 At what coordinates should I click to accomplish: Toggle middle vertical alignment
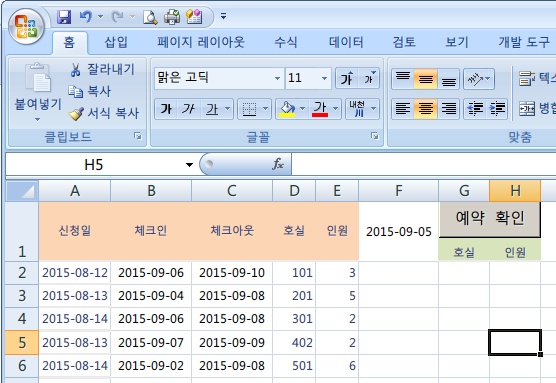click(x=426, y=79)
